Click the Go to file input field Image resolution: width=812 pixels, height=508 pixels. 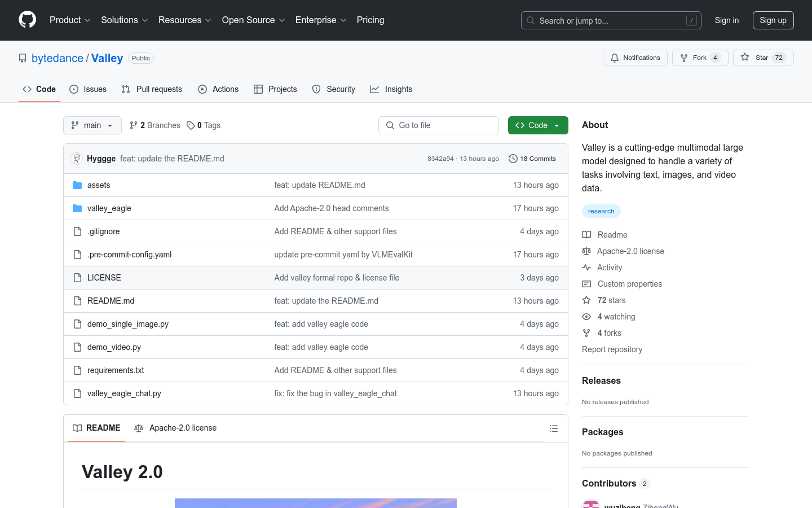pyautogui.click(x=439, y=125)
